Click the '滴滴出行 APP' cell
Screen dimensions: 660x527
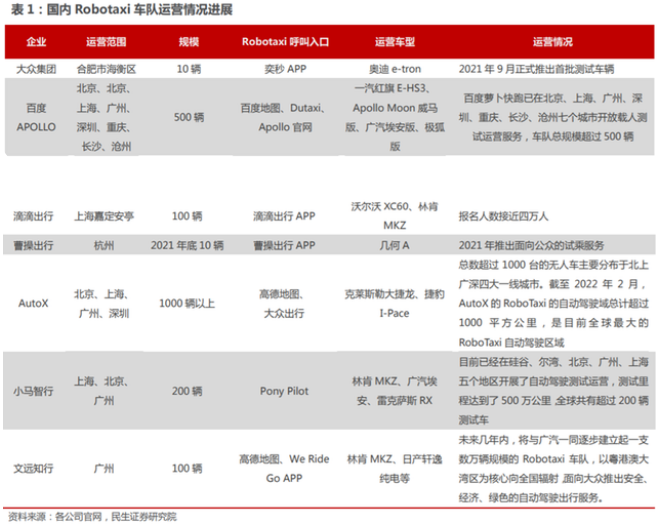click(x=284, y=216)
